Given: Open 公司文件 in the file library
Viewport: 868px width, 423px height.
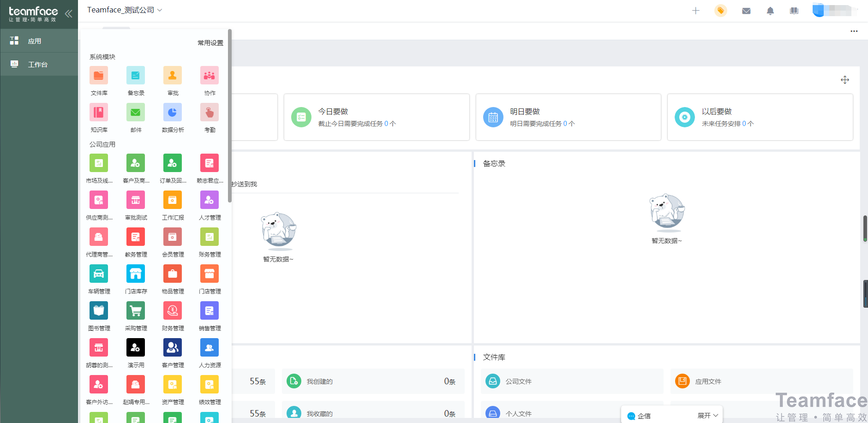Looking at the screenshot, I should [x=518, y=381].
